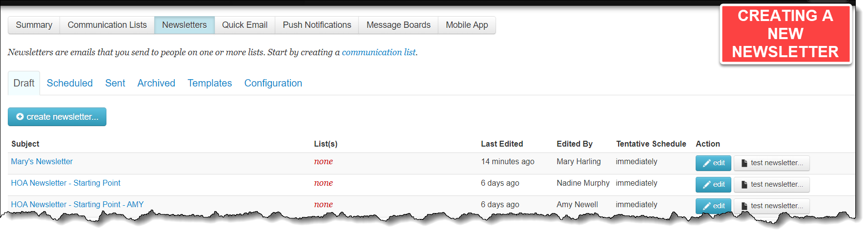The width and height of the screenshot is (868, 237).
Task: Open newsletter Templates section
Action: [210, 83]
